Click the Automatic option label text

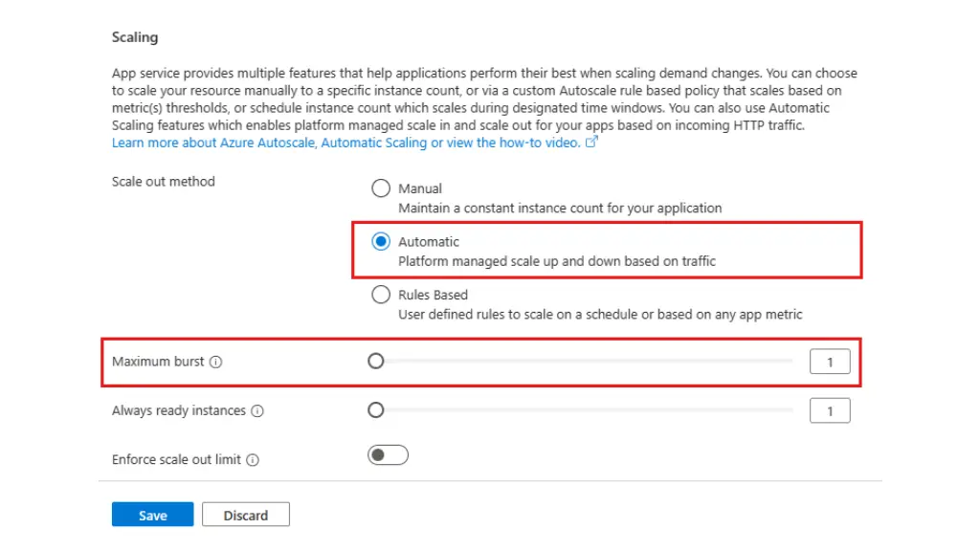pyautogui.click(x=429, y=242)
